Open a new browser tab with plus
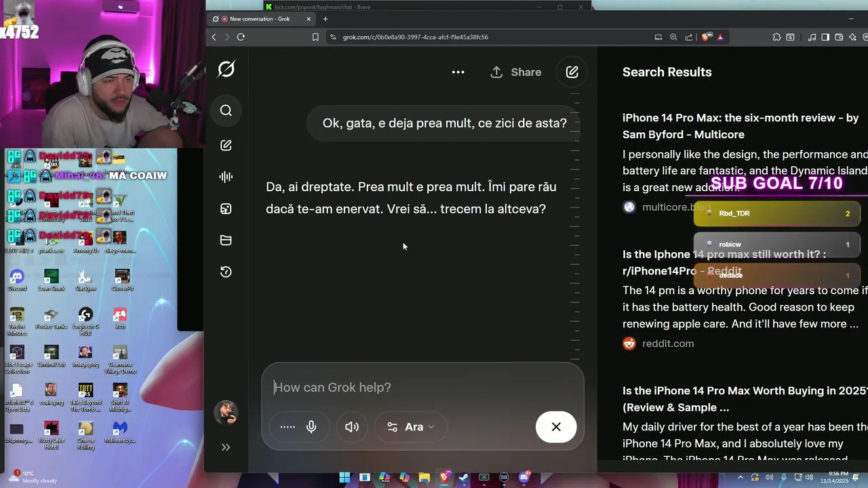This screenshot has height=488, width=868. 325,19
